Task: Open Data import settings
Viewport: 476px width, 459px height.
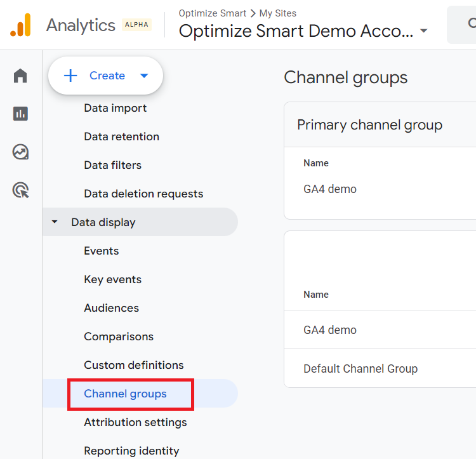Action: point(116,108)
